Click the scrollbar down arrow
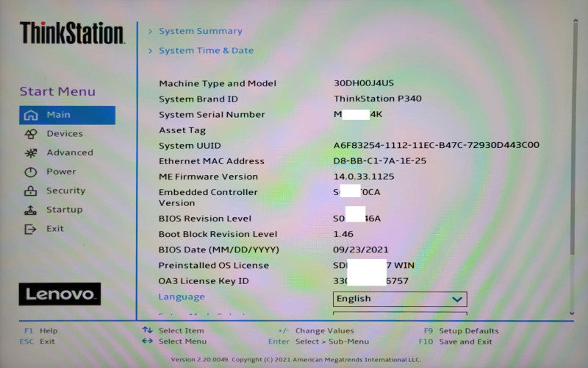The width and height of the screenshot is (588, 368). (572, 314)
